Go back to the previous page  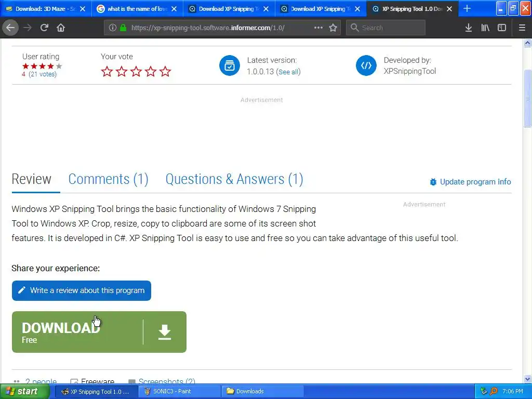pos(10,28)
